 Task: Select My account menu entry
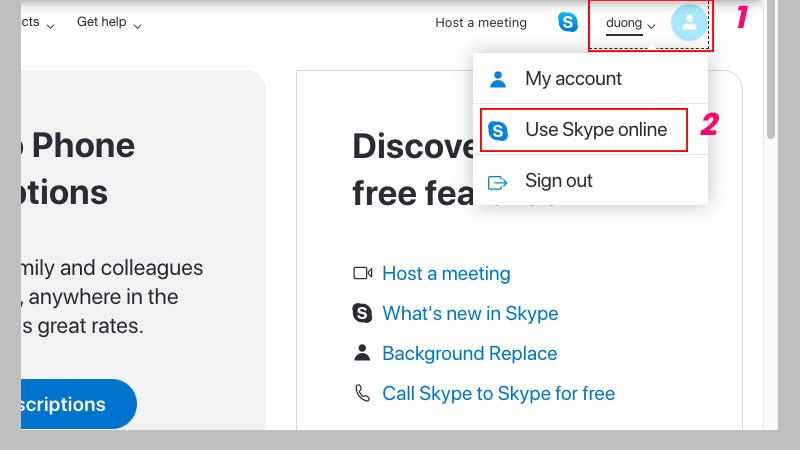click(590, 79)
